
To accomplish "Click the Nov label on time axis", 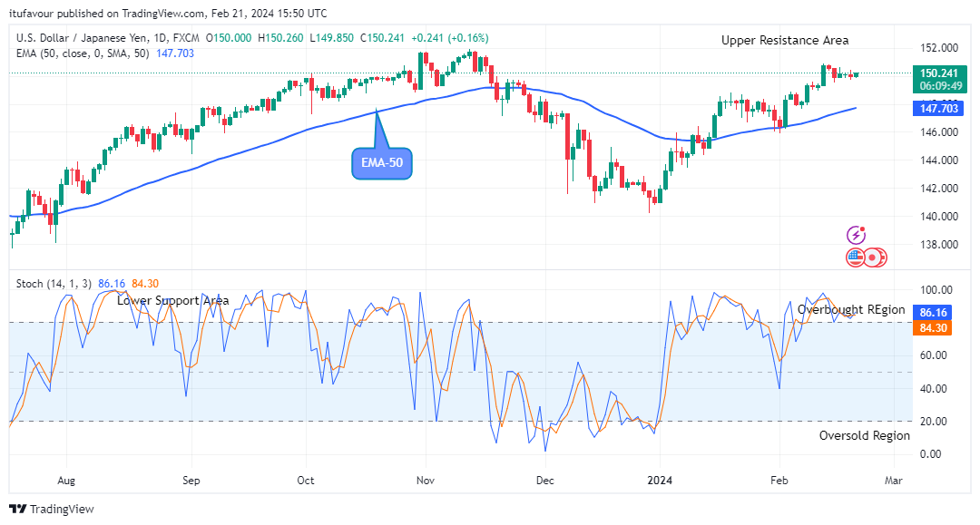I will click(426, 481).
